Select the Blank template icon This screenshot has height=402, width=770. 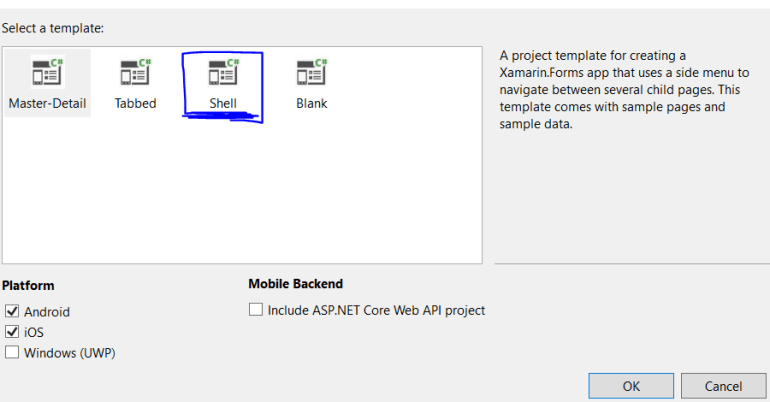311,73
